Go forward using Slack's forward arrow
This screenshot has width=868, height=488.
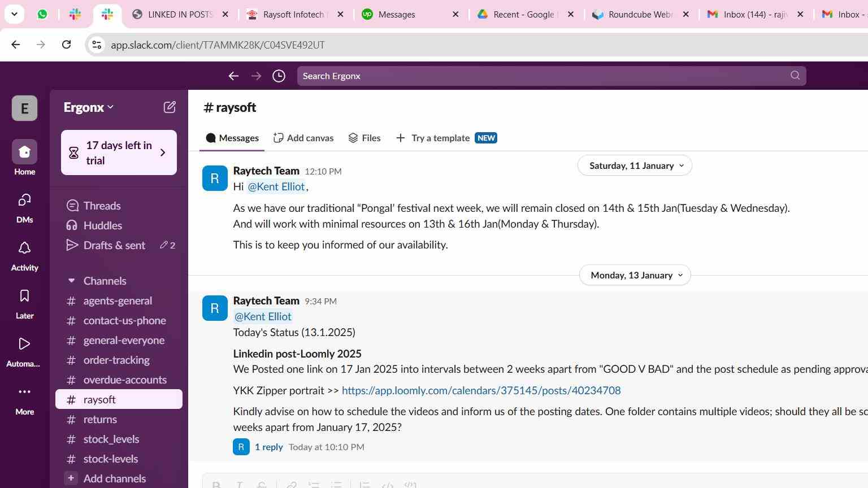[256, 76]
